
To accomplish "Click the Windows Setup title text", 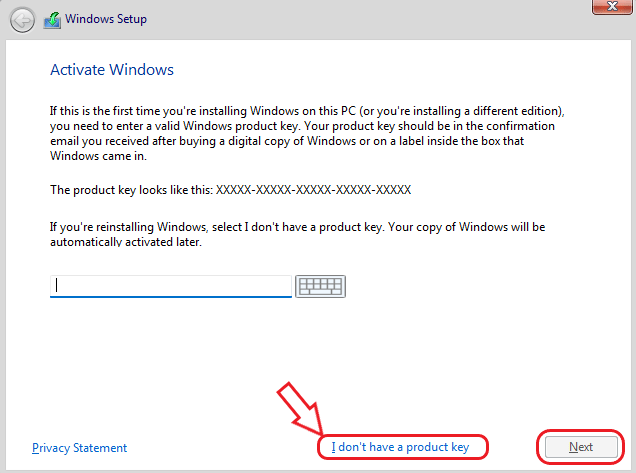I will point(106,19).
